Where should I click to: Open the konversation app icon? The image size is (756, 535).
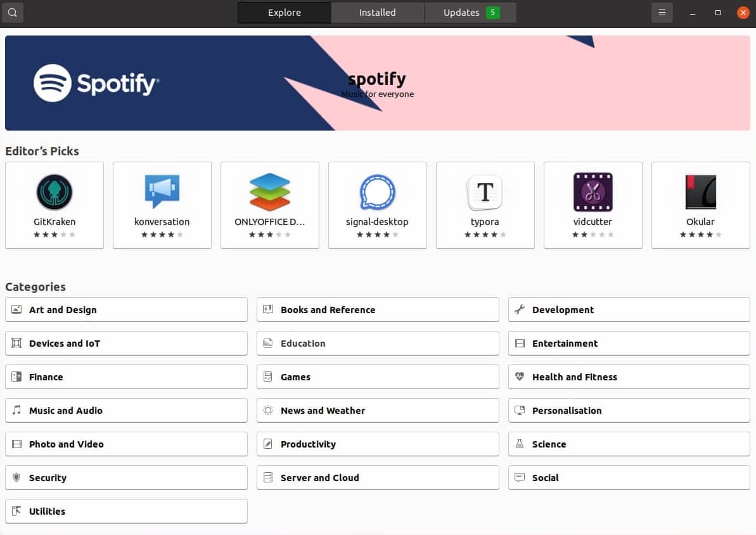click(162, 191)
